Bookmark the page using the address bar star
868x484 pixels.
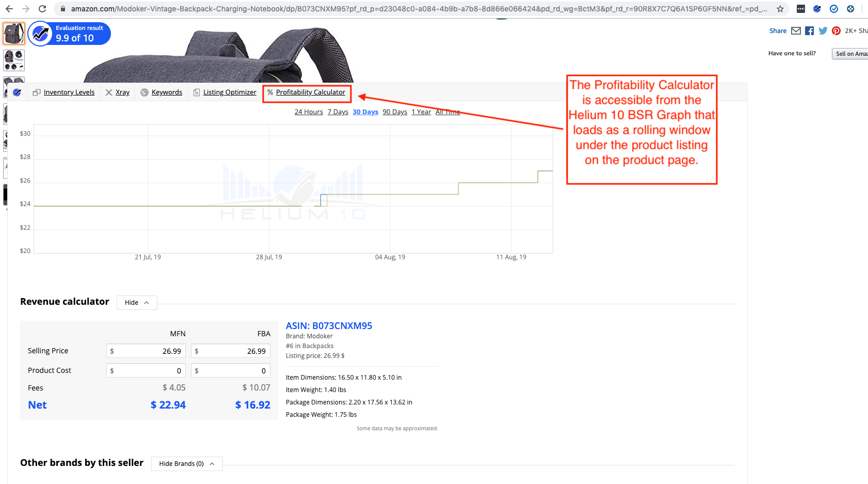point(780,9)
